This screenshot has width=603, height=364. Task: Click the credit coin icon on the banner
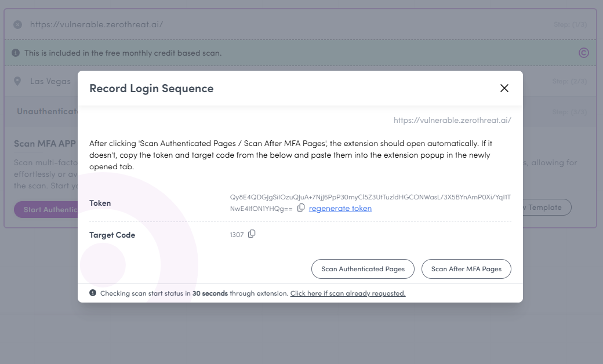tap(584, 53)
